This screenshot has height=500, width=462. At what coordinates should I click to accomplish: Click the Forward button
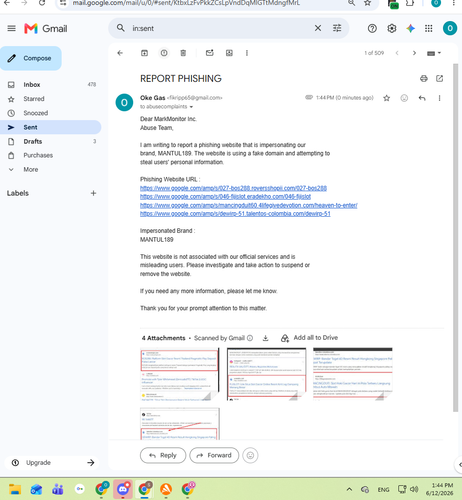214,455
